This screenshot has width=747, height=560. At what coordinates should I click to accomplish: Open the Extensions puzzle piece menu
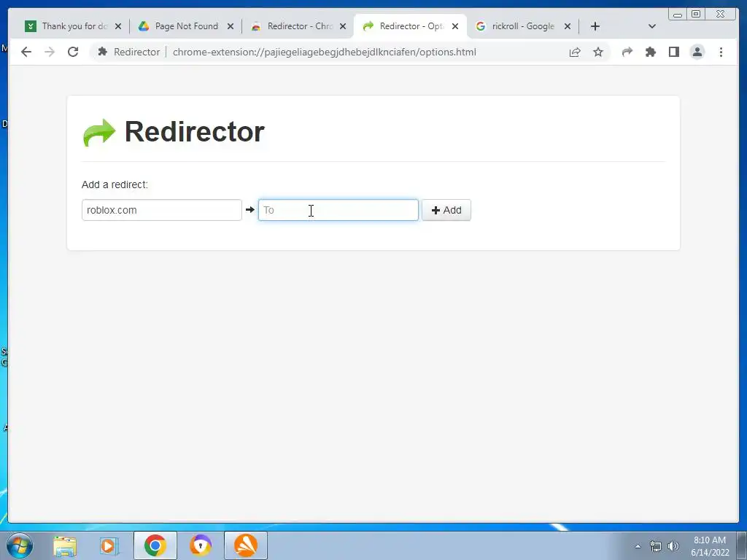tap(651, 52)
